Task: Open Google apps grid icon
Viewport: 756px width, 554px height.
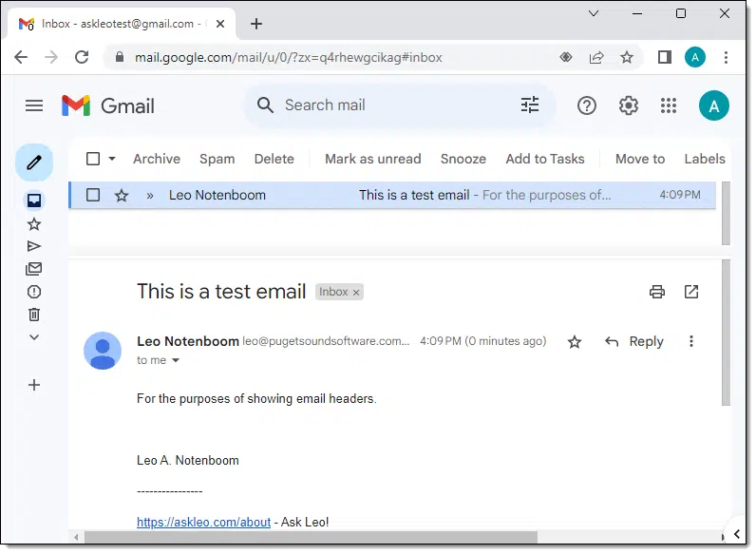Action: 671,105
